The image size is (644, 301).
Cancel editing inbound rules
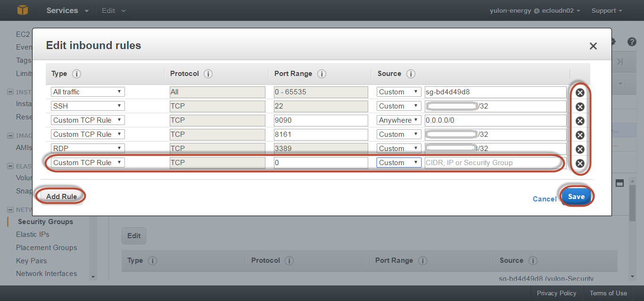[545, 199]
